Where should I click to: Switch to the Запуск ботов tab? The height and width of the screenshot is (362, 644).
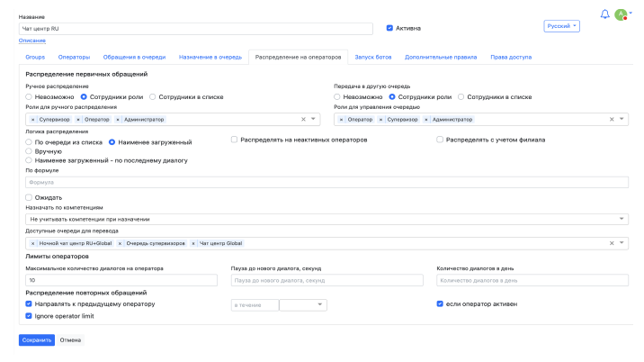click(372, 57)
